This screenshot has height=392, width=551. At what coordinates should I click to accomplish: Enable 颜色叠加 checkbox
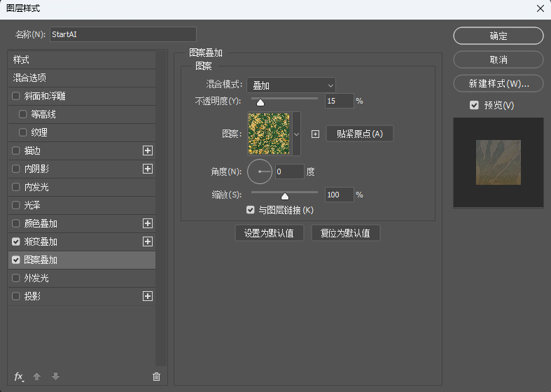tap(16, 223)
